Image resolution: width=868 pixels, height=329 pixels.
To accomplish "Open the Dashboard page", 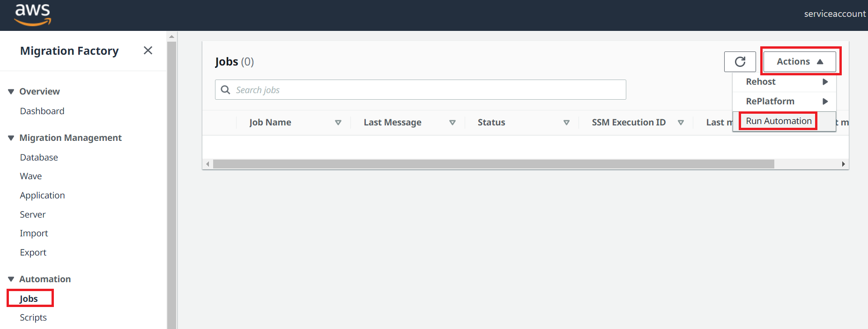I will pos(42,111).
